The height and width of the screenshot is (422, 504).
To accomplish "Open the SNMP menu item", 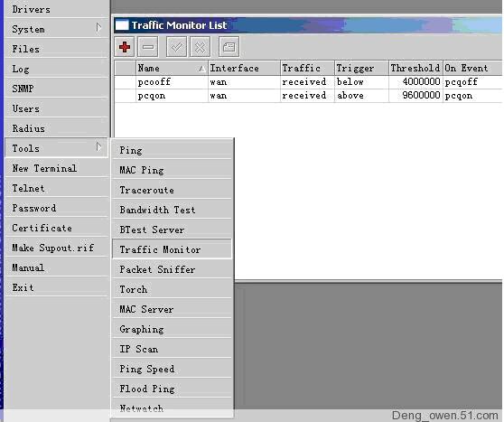I will pos(57,89).
